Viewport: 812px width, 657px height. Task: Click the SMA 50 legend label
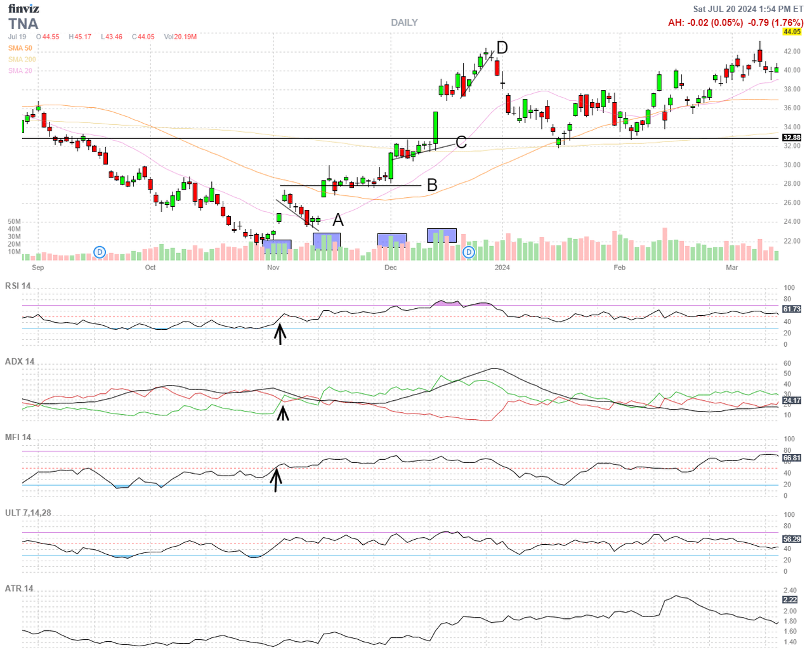pyautogui.click(x=20, y=48)
